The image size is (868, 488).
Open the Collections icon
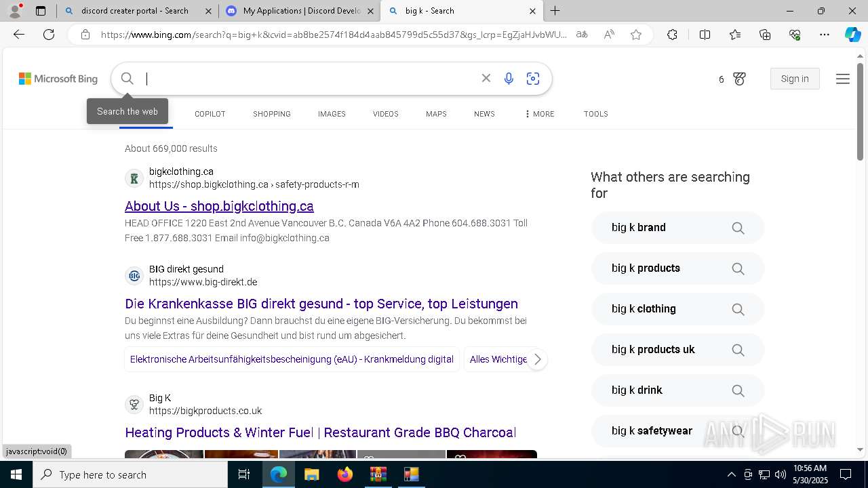point(765,35)
